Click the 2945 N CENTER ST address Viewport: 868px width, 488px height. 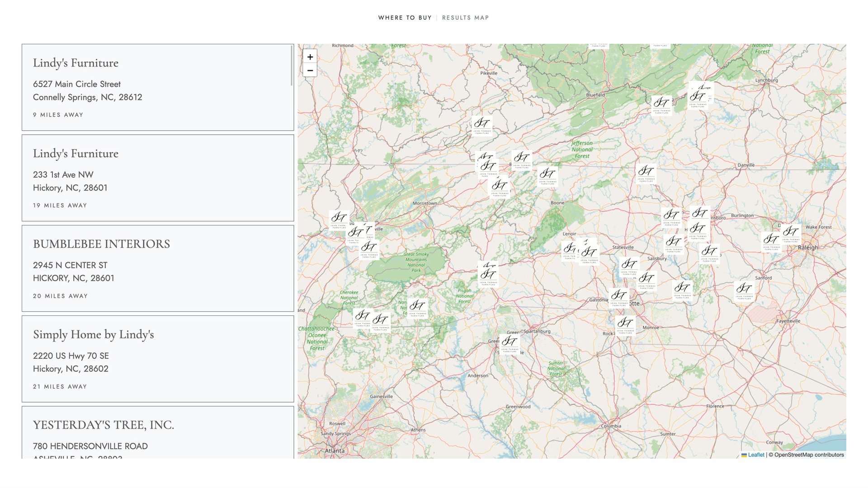pyautogui.click(x=70, y=265)
